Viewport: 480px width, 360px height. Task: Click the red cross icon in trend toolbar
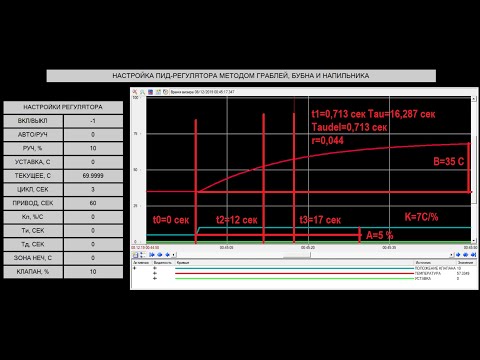pyautogui.click(x=135, y=92)
